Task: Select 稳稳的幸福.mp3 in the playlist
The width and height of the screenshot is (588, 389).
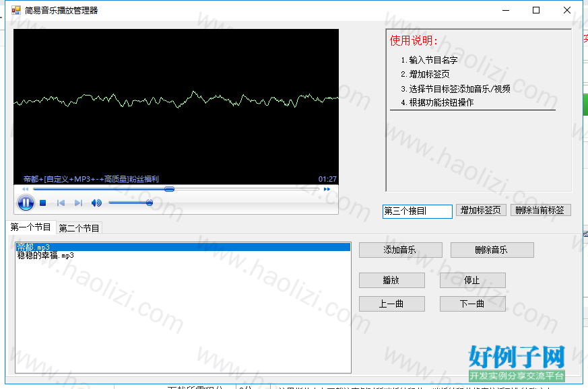Action: coord(183,256)
